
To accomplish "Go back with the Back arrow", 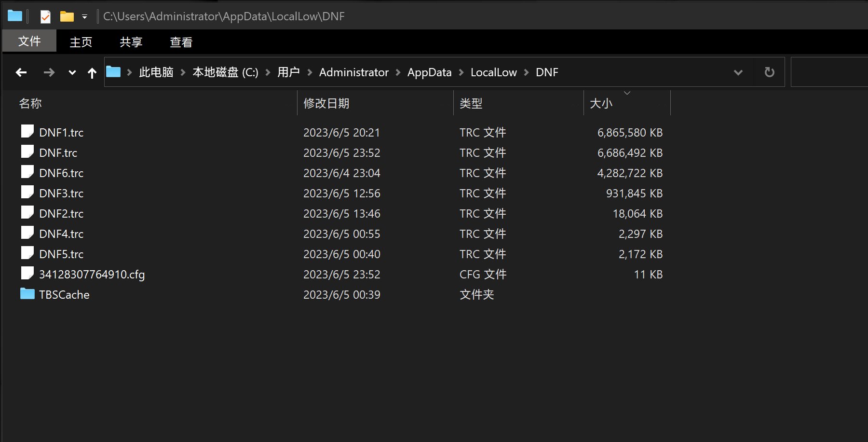I will coord(21,72).
